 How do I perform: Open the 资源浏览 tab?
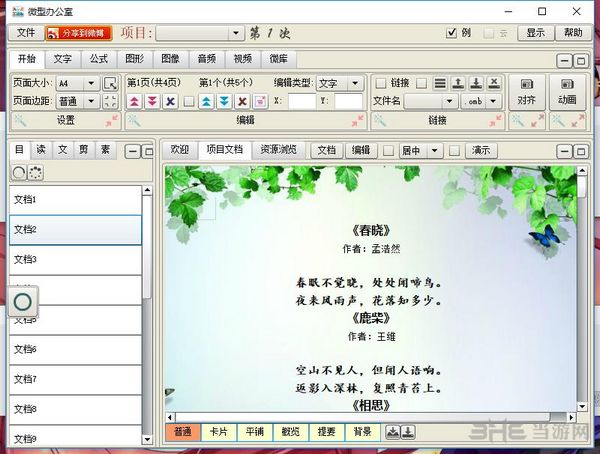pos(279,150)
